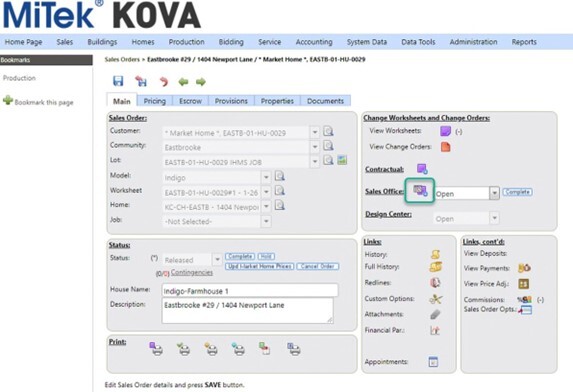
Task: Click green plus Bookmark this page icon
Action: pos(8,100)
